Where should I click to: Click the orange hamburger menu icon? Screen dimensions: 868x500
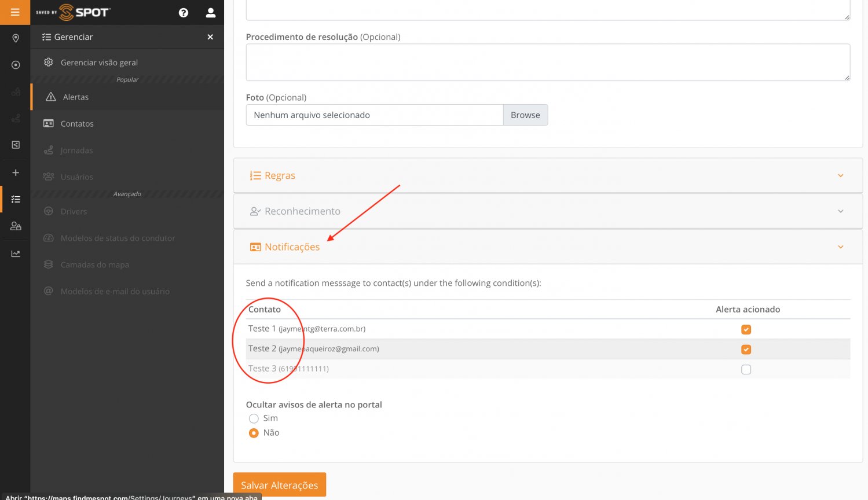coord(15,12)
